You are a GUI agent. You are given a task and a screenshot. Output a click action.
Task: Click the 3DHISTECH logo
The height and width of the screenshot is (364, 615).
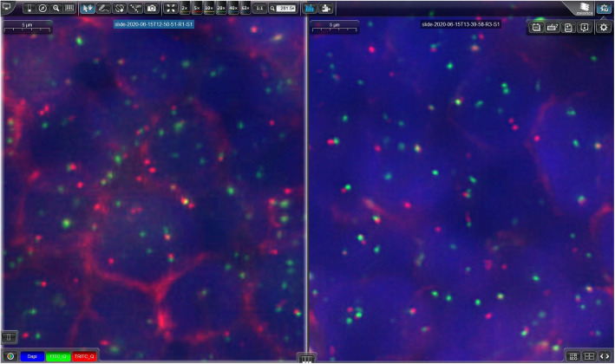[x=585, y=8]
